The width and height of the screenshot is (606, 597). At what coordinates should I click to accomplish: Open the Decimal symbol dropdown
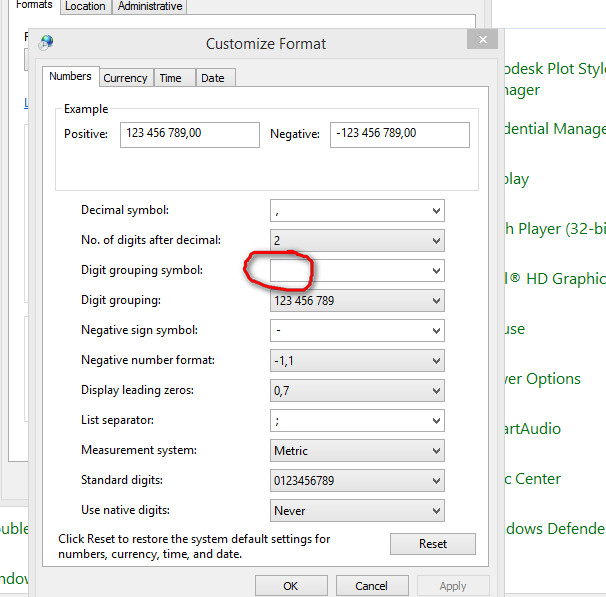[x=357, y=211]
